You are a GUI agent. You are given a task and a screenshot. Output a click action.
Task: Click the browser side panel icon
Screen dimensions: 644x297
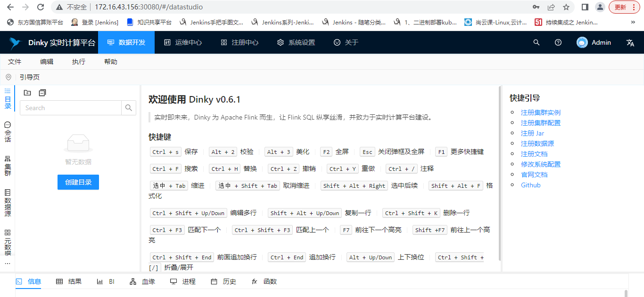585,7
